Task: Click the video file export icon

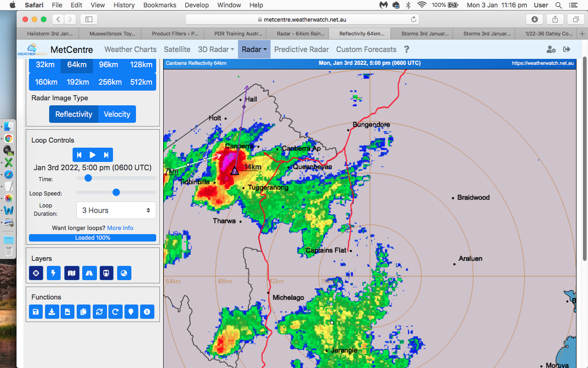Action: coord(68,312)
